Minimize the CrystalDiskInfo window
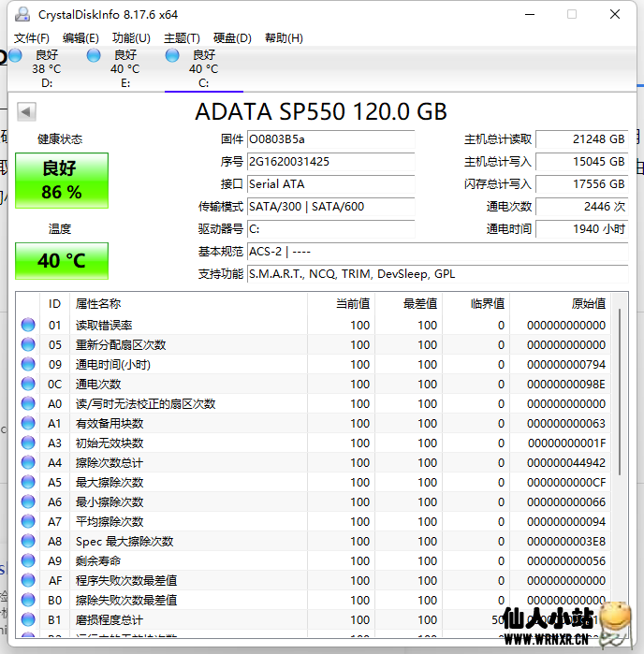Image resolution: width=644 pixels, height=654 pixels. (x=530, y=15)
